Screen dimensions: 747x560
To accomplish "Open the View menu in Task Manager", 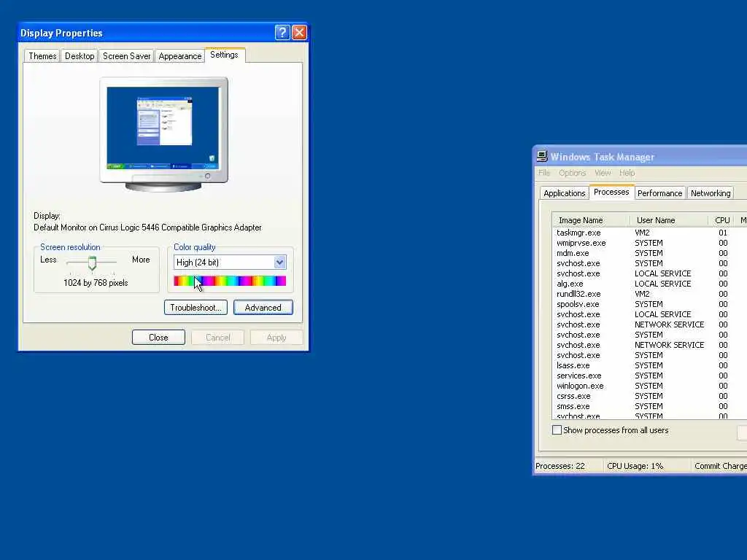I will click(603, 173).
